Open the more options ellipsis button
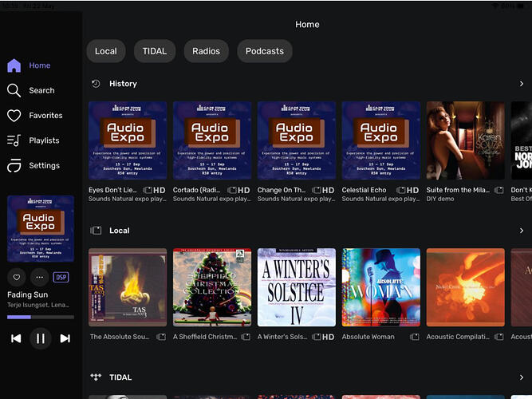 [39, 277]
